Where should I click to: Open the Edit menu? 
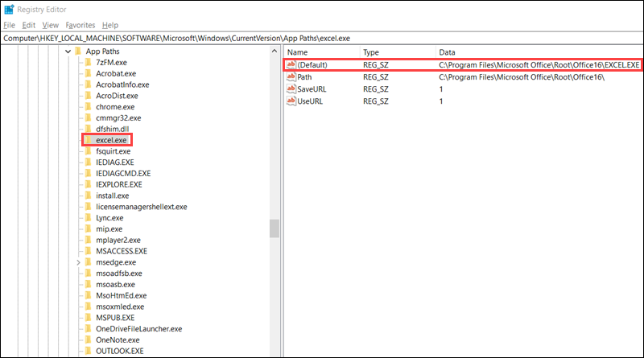pos(29,25)
